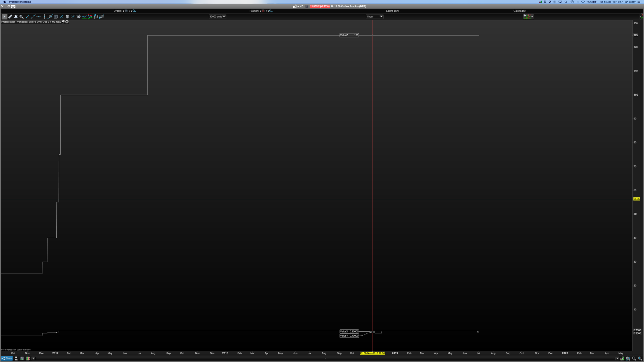
Task: Select the magnifier zoom tool
Action: 21,17
